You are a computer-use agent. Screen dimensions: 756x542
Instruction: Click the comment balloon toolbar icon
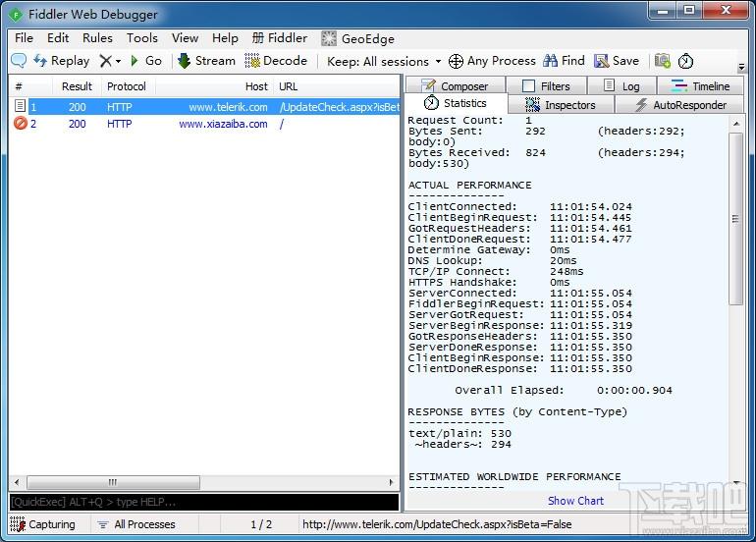coord(19,61)
